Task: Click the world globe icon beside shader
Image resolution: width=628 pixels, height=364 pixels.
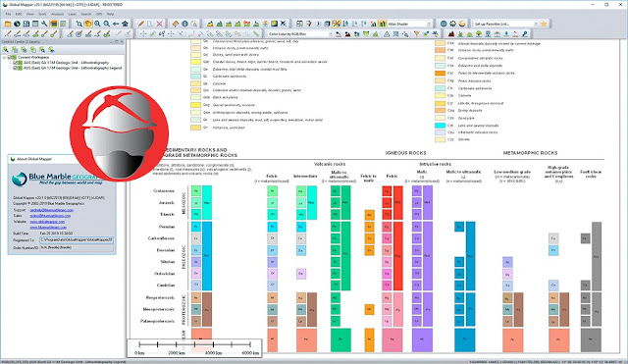Action: tap(444, 24)
